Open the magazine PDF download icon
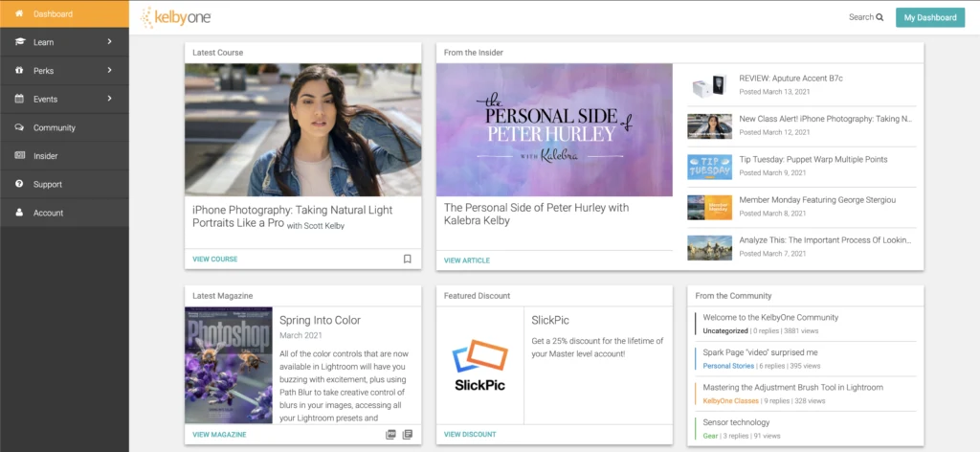Image resolution: width=980 pixels, height=452 pixels. pos(390,435)
